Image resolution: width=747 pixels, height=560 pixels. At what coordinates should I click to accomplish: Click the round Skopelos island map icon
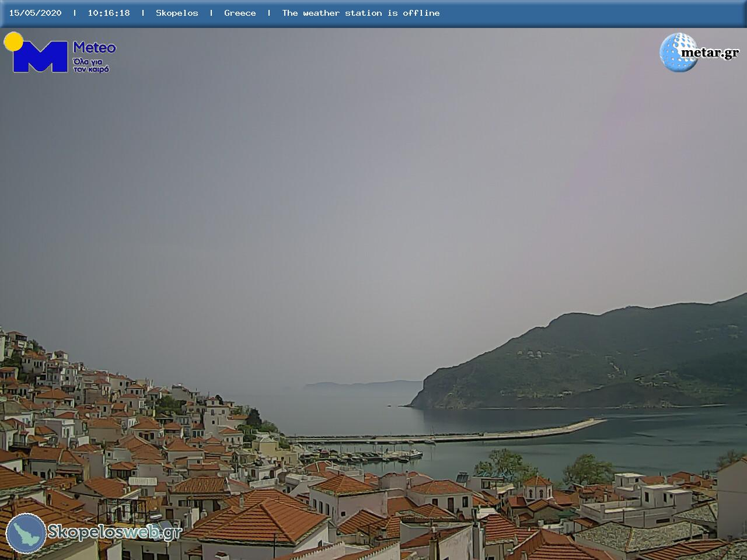(26, 533)
